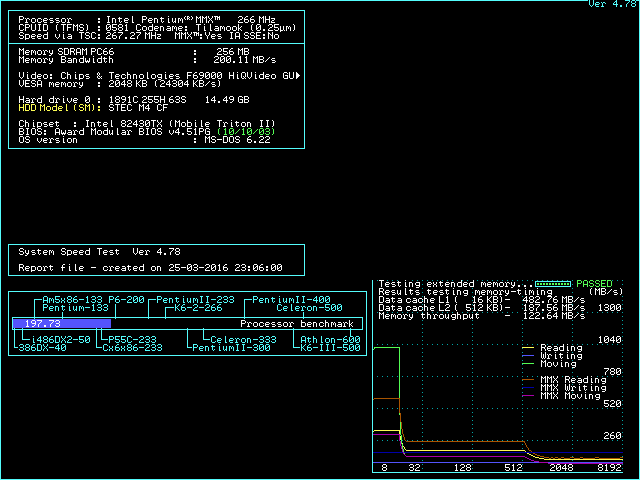Screen dimensions: 640x480
Task: Click the 128 x-axis tick label
Action: (462, 468)
